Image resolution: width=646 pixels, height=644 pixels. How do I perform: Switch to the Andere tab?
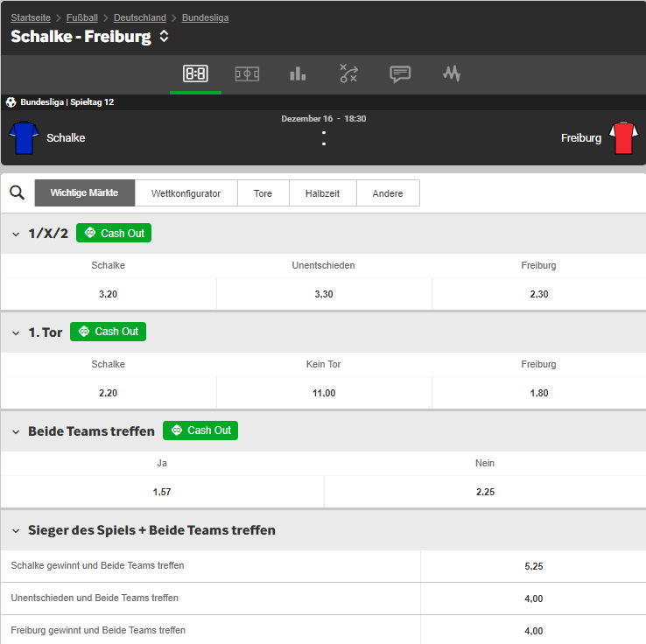[388, 192]
